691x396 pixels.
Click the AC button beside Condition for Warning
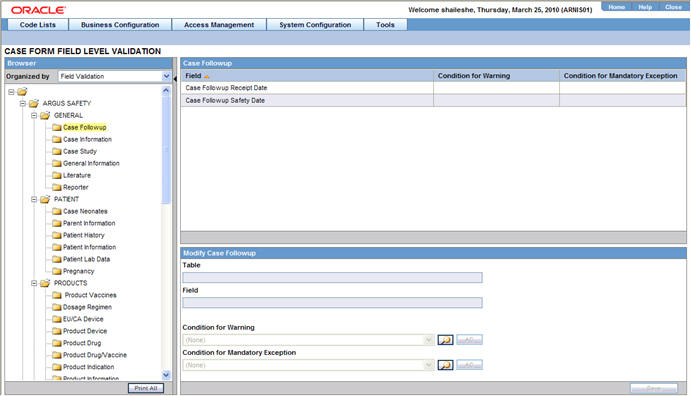click(x=469, y=340)
